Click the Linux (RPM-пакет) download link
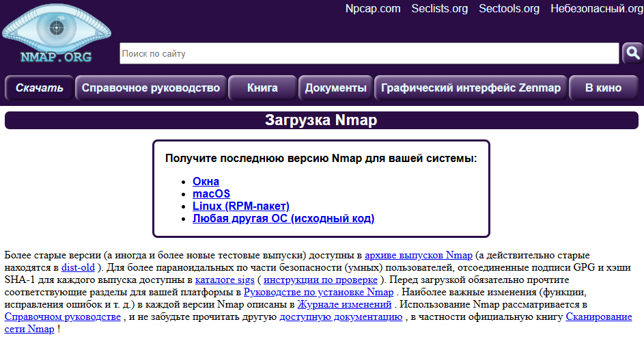Screen dimensions: 644x337 (x=241, y=206)
